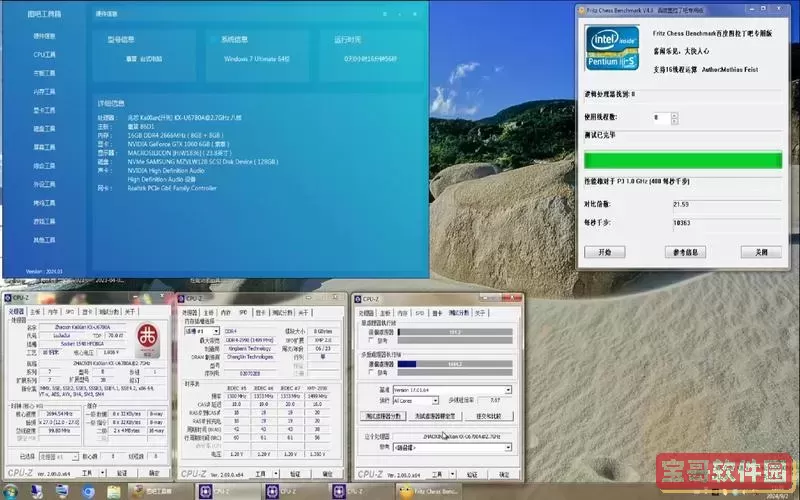Increase thread count with the up arrow
800x500 pixels.
[674, 115]
